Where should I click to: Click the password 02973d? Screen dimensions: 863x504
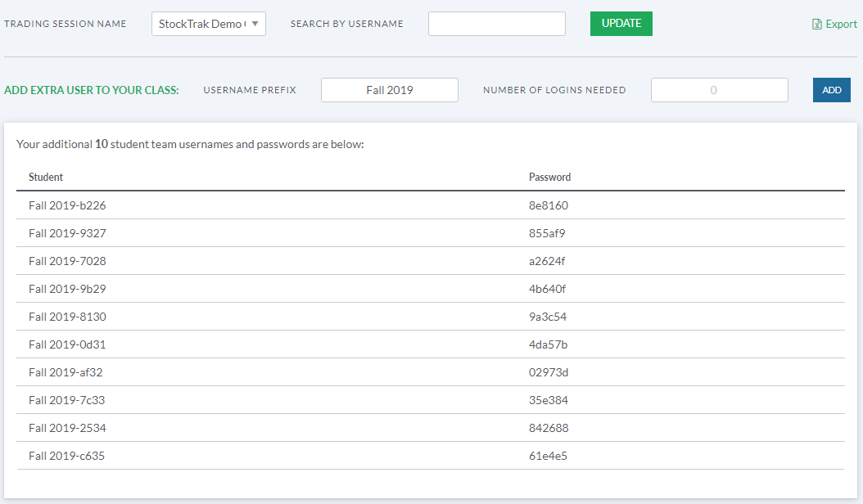pyautogui.click(x=549, y=372)
